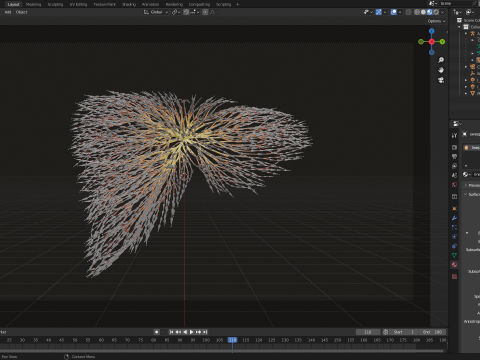Open proportional editing falloff dropdown
The height and width of the screenshot is (360, 480).
[x=214, y=12]
